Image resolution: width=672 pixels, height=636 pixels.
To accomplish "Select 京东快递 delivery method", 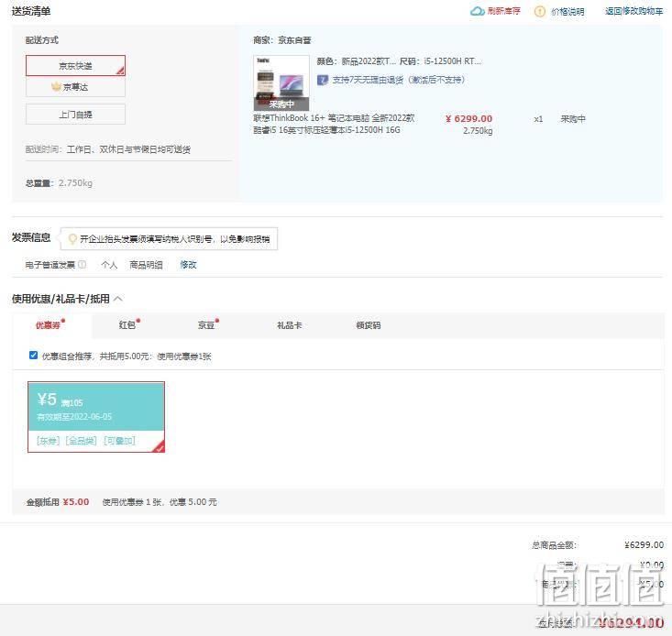I will pos(75,66).
